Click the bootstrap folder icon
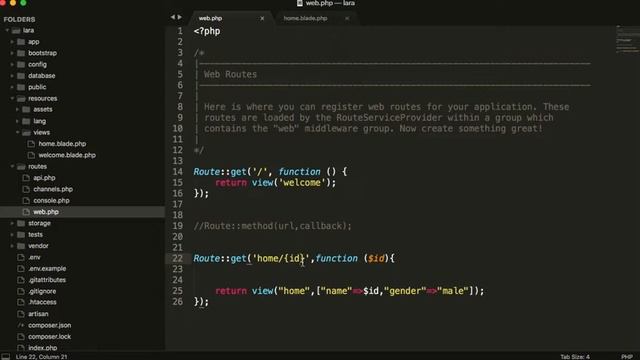640x360 pixels. 21,53
